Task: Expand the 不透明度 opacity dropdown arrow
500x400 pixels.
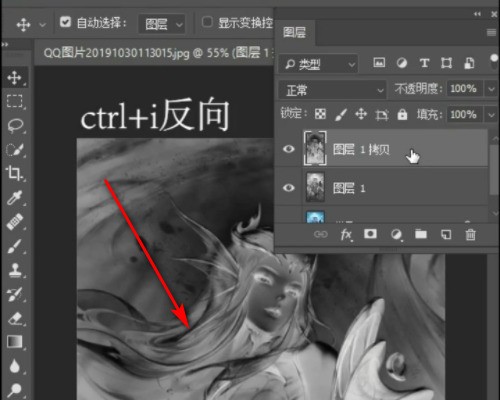Action: [x=491, y=89]
